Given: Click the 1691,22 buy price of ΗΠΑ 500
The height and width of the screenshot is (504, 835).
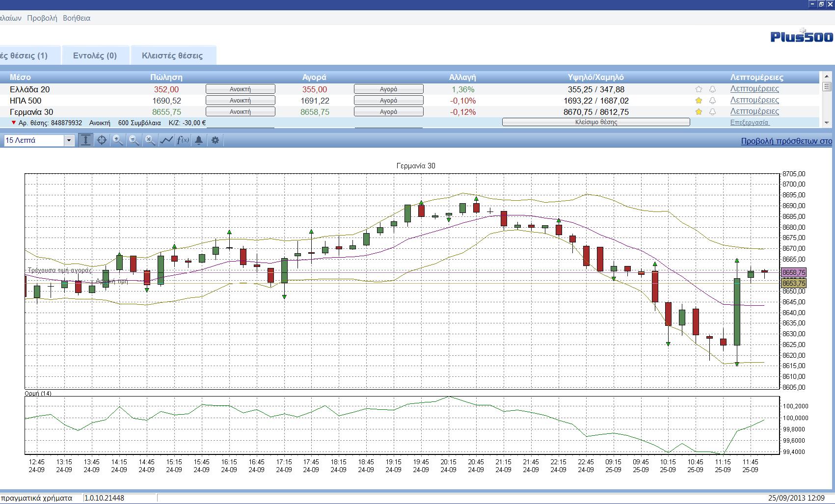Looking at the screenshot, I should (x=315, y=101).
